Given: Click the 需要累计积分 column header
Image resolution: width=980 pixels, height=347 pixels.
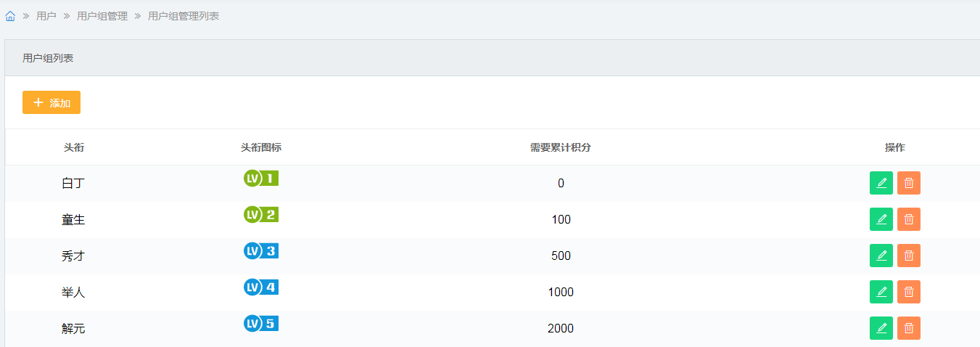Looking at the screenshot, I should click(x=561, y=147).
